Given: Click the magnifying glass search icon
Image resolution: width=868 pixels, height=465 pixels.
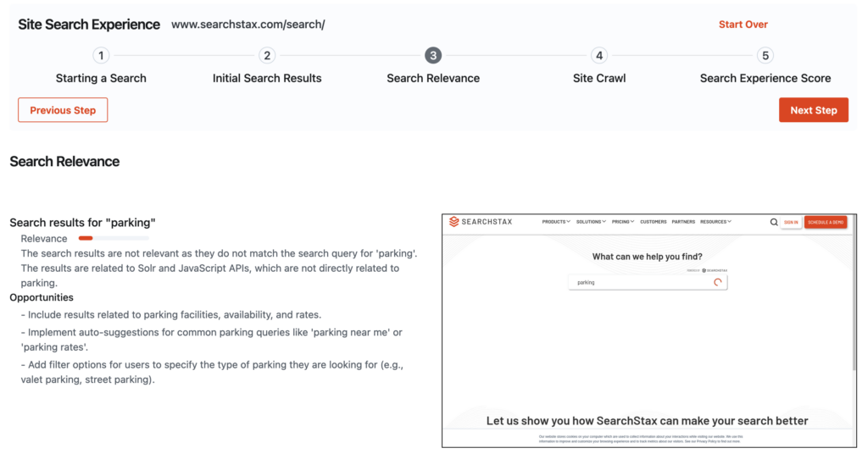Looking at the screenshot, I should (x=774, y=222).
